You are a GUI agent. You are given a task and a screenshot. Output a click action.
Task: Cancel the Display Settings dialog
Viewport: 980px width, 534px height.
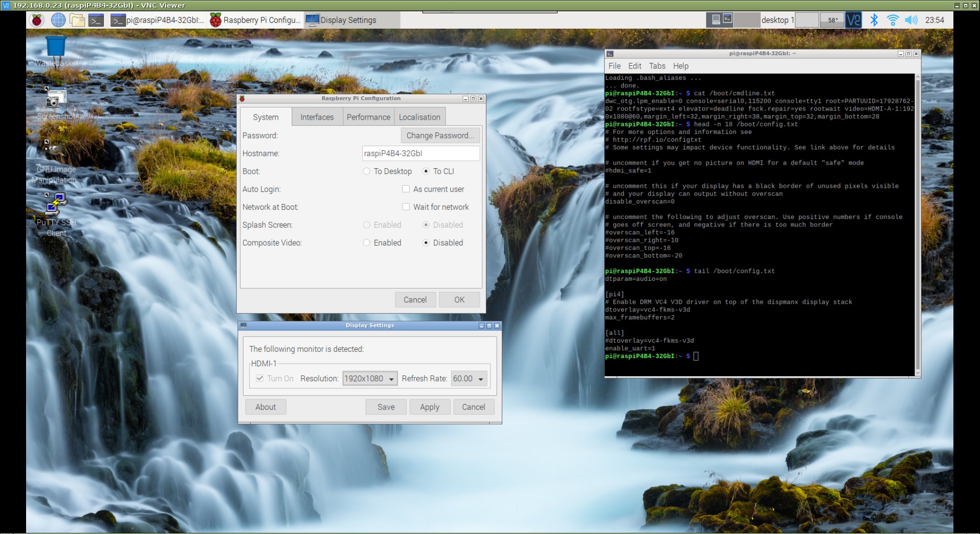coord(474,407)
